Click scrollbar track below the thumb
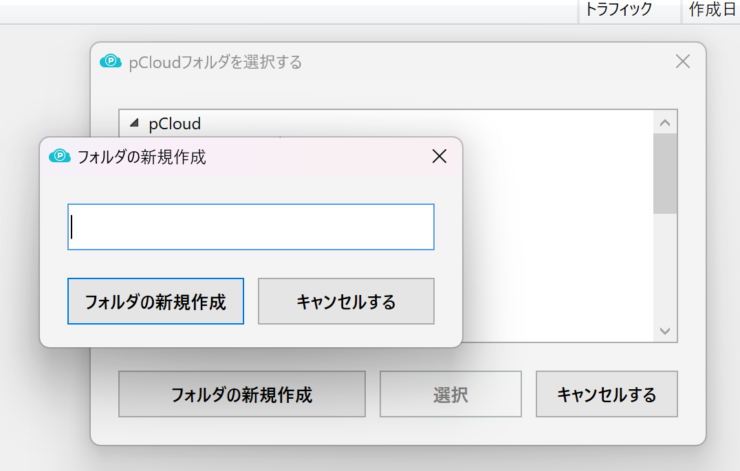This screenshot has height=471, width=740. pyautogui.click(x=665, y=267)
